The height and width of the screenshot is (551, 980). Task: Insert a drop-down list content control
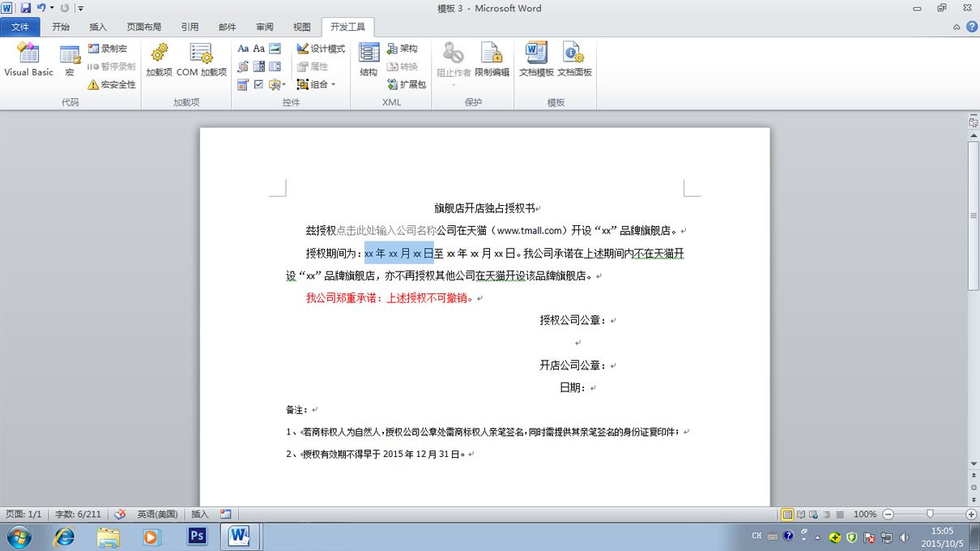point(275,66)
